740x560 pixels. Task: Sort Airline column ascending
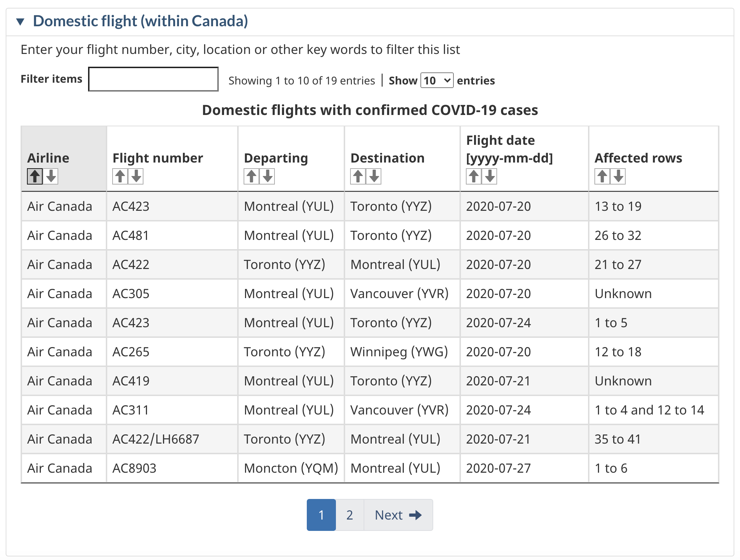(35, 176)
